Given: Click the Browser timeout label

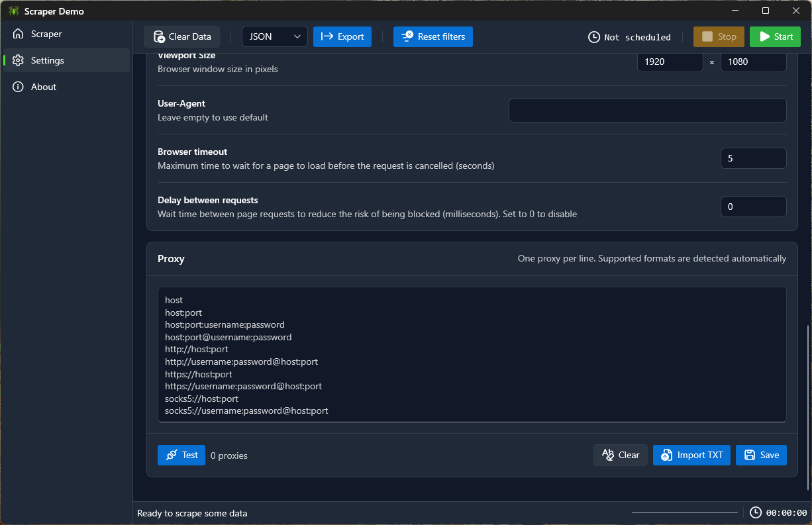Looking at the screenshot, I should tap(193, 152).
